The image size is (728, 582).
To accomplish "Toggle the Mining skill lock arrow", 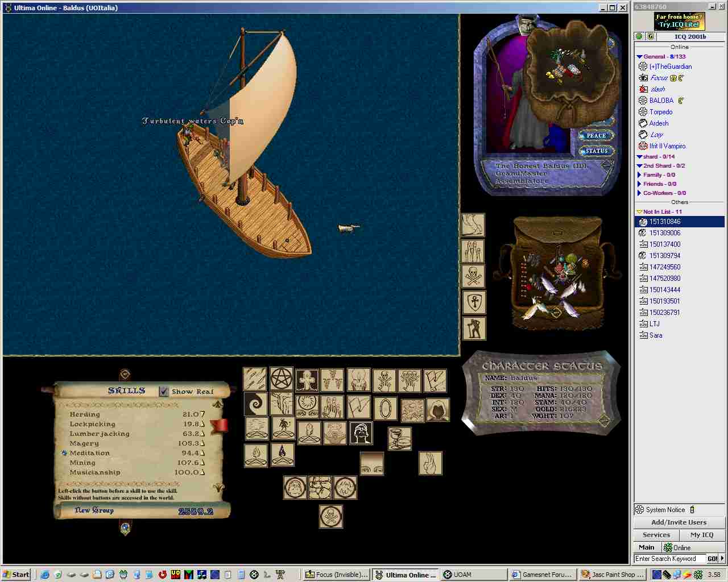I will click(202, 463).
